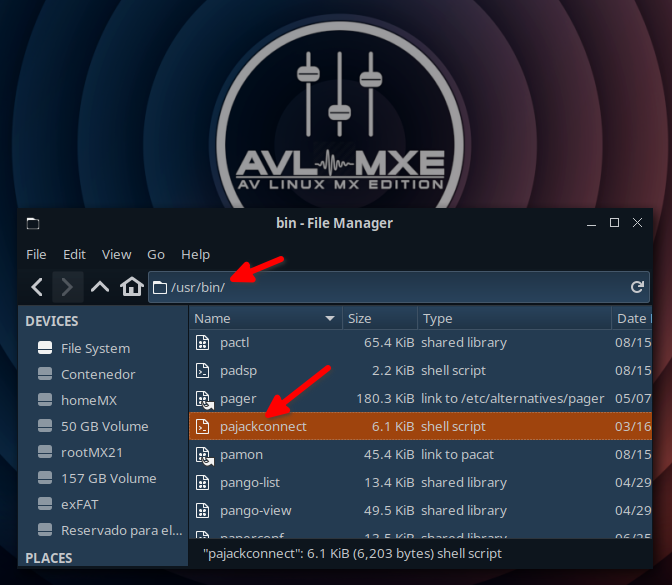Close the File Manager window

(x=637, y=223)
